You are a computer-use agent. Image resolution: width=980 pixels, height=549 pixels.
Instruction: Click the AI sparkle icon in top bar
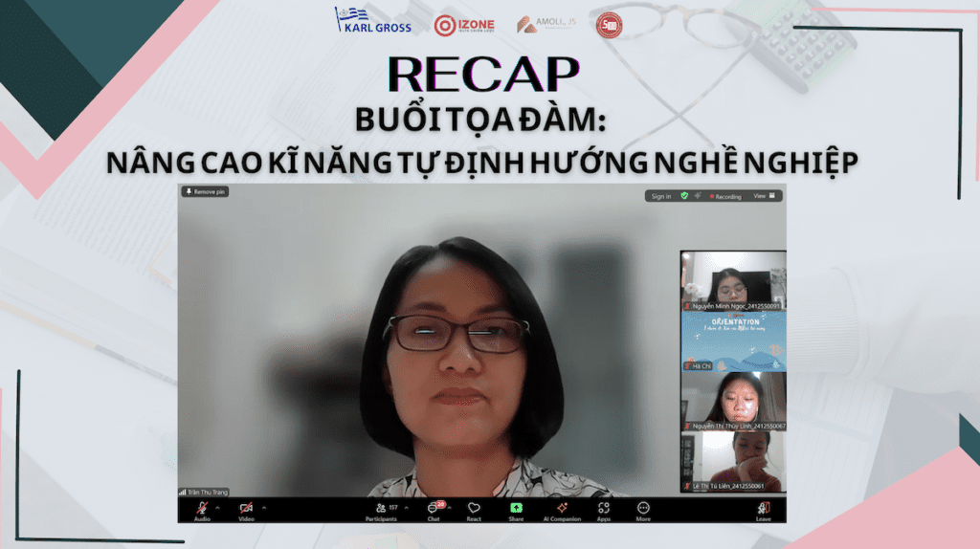pyautogui.click(x=699, y=196)
